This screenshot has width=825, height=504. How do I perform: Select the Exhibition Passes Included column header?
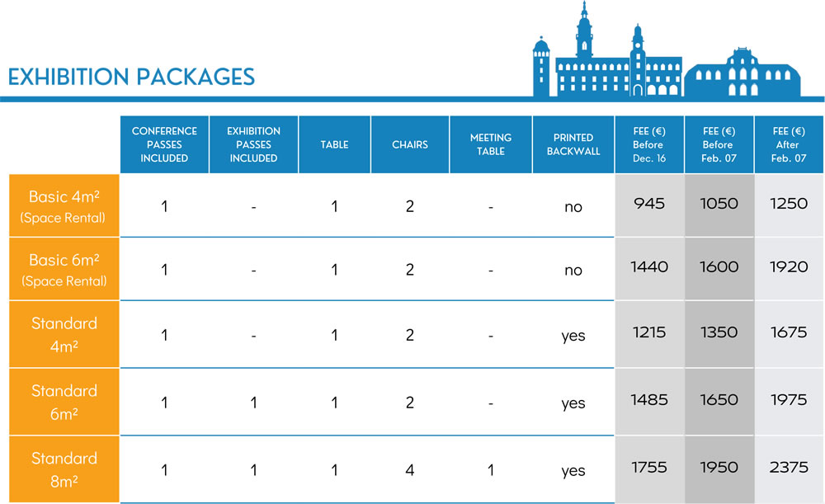coord(253,144)
